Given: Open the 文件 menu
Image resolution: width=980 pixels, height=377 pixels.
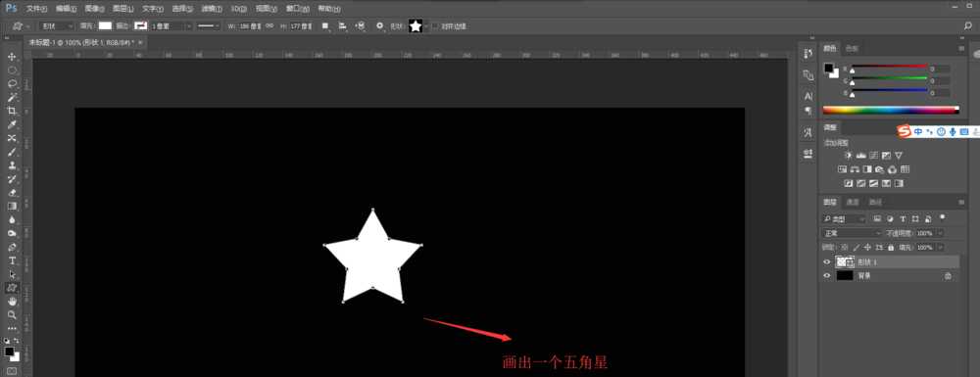Looking at the screenshot, I should (36, 9).
